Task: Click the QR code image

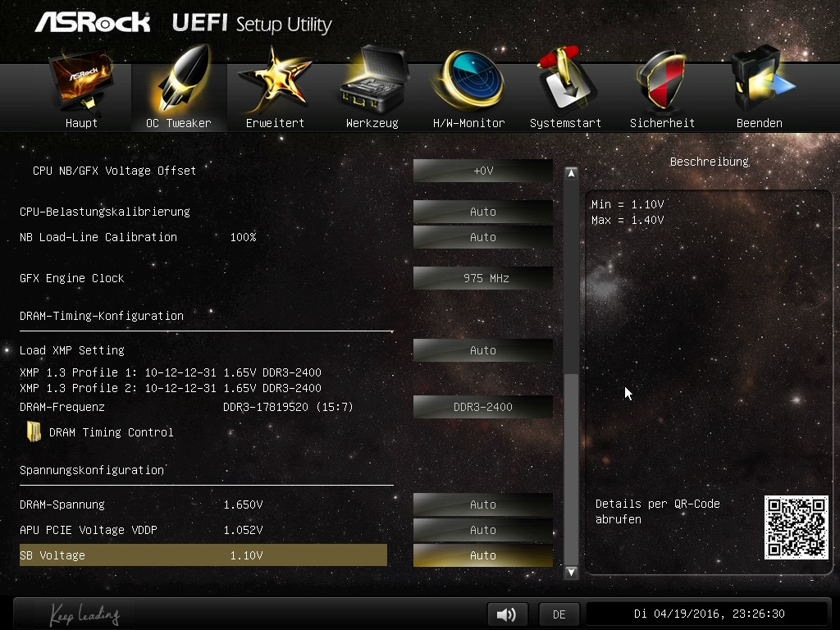Action: pyautogui.click(x=796, y=527)
